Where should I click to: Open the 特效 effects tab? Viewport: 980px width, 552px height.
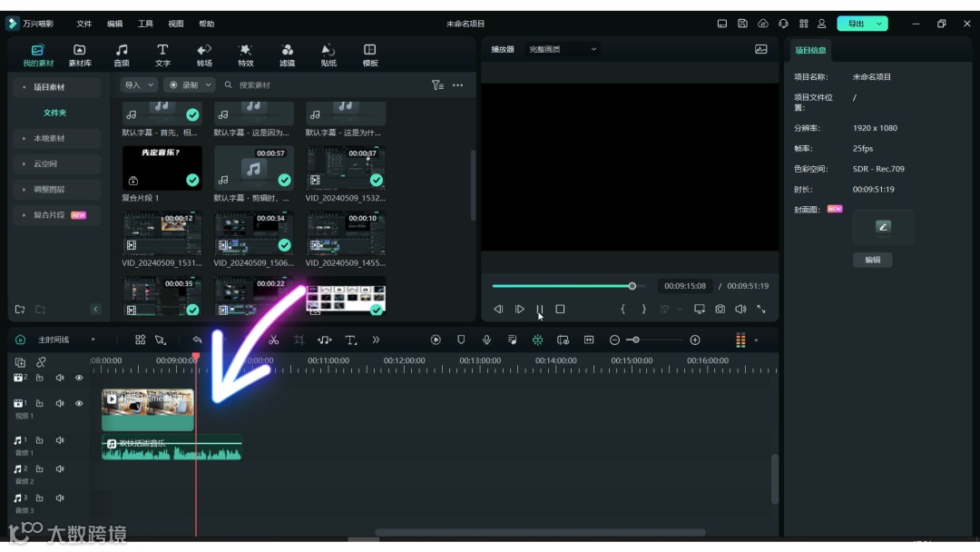tap(246, 55)
